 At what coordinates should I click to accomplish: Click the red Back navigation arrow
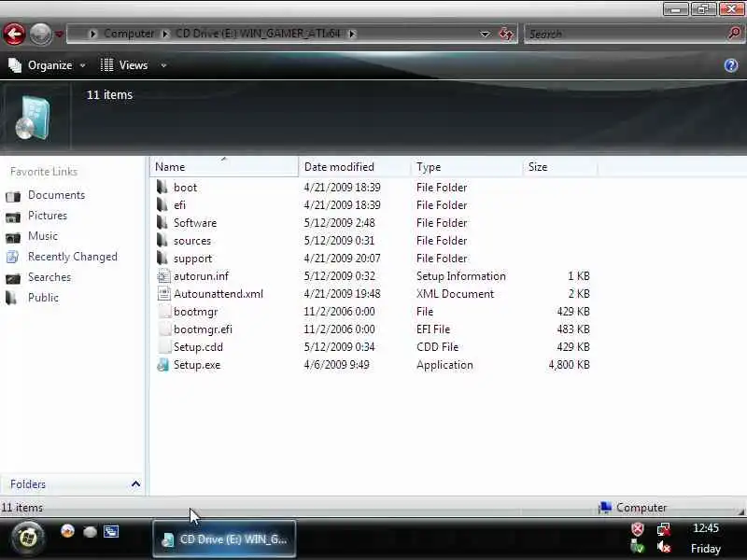tap(14, 34)
